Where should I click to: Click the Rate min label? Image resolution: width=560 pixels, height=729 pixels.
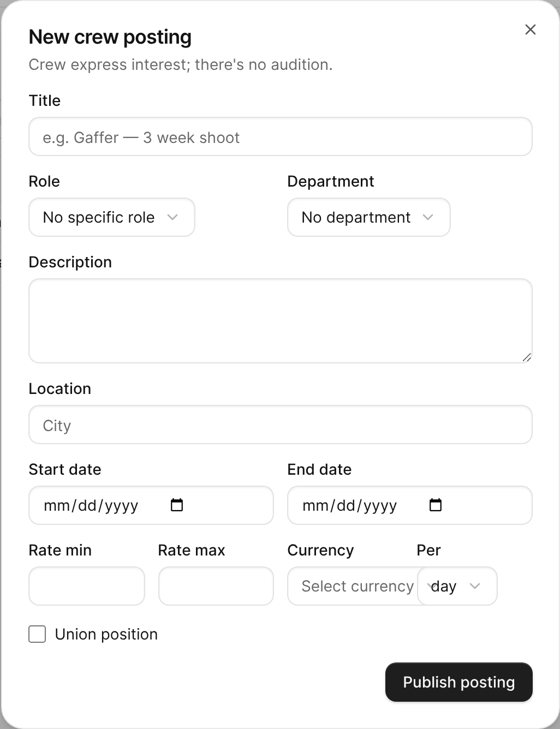pos(60,550)
